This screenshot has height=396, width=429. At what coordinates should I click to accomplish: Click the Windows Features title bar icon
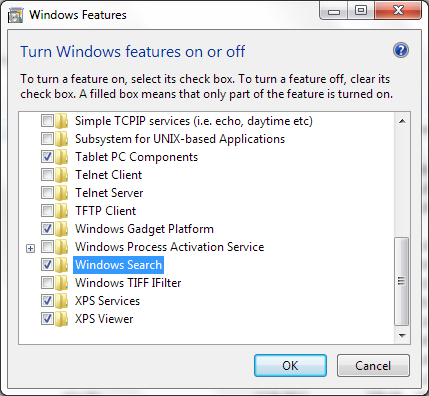click(x=16, y=15)
